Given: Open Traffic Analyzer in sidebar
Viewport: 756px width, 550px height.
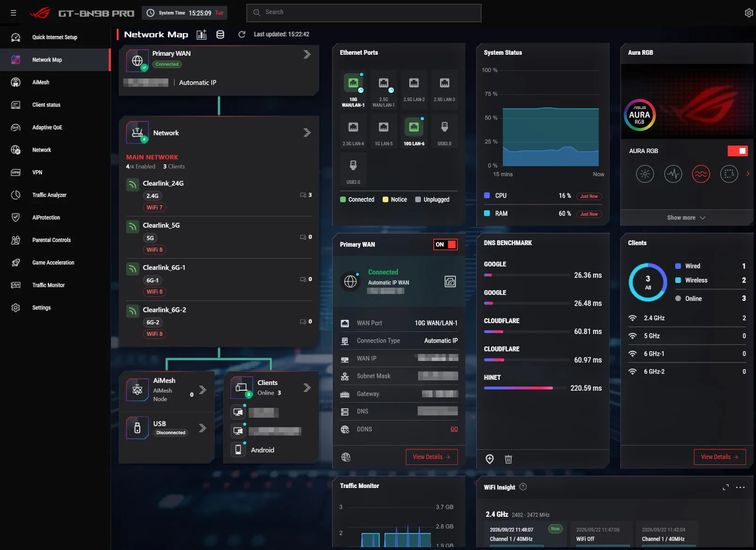Looking at the screenshot, I should (x=55, y=195).
